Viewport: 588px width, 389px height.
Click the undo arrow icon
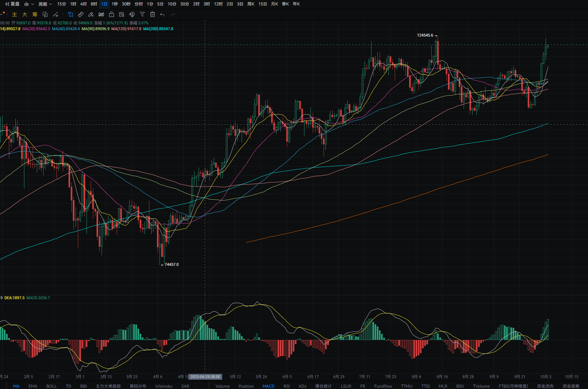click(x=162, y=14)
